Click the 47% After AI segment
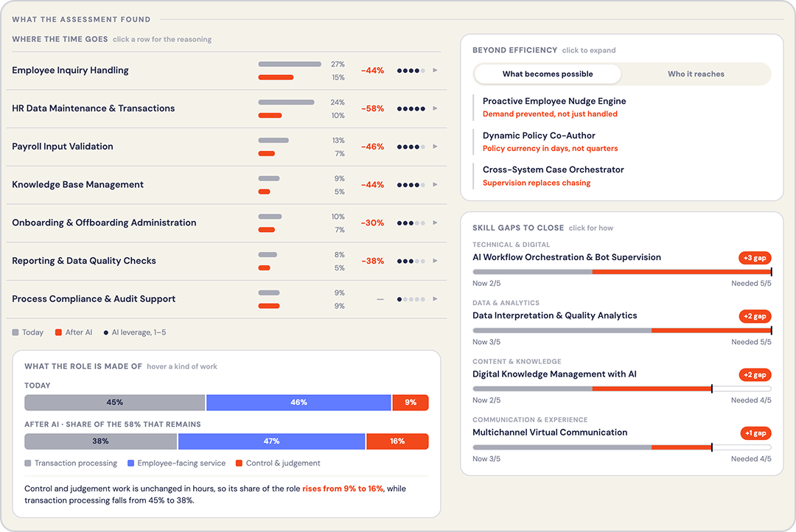The height and width of the screenshot is (532, 796). [x=271, y=441]
